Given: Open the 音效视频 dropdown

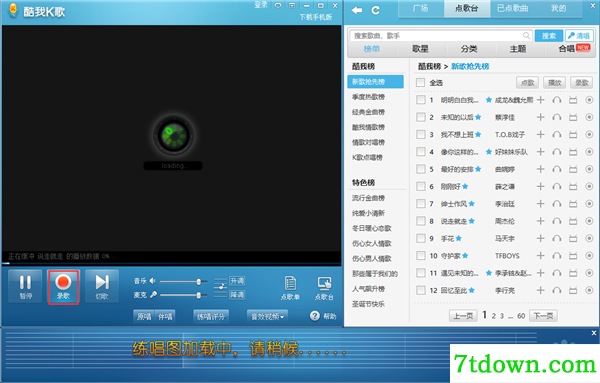Looking at the screenshot, I should click(267, 316).
